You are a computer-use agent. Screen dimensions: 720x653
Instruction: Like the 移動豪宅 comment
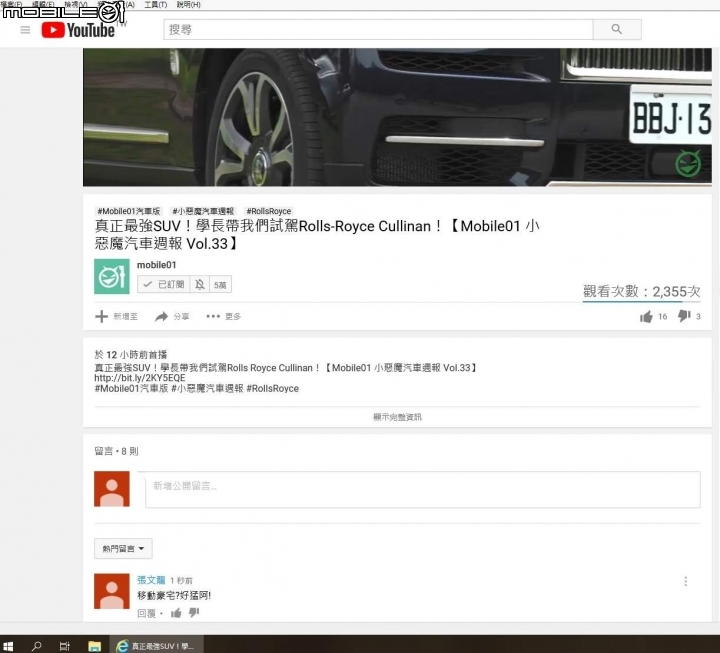coord(176,613)
